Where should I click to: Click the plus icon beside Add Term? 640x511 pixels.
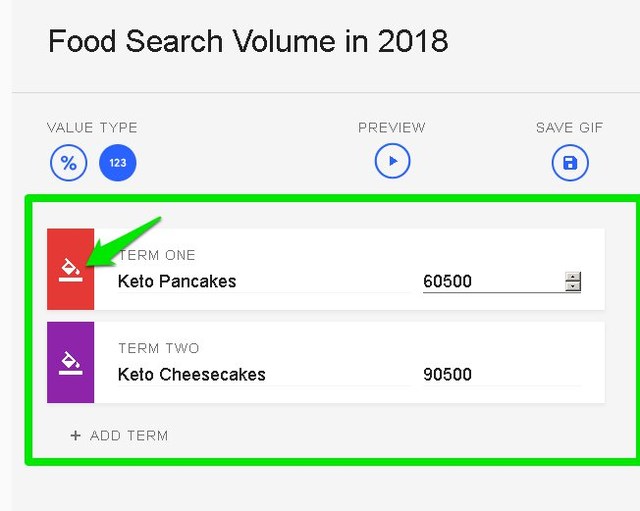[x=75, y=436]
